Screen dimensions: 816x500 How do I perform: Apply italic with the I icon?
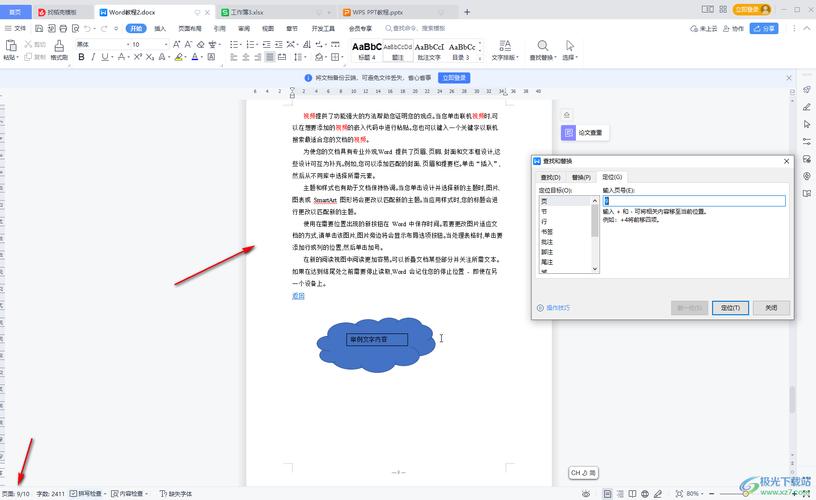94,57
